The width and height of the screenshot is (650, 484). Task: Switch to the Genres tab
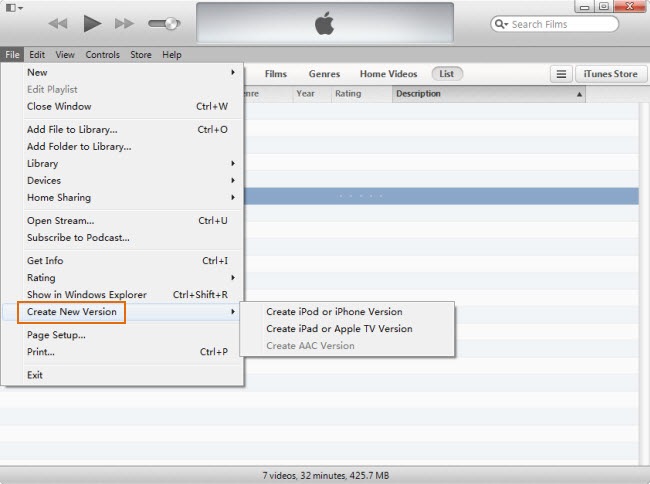324,74
